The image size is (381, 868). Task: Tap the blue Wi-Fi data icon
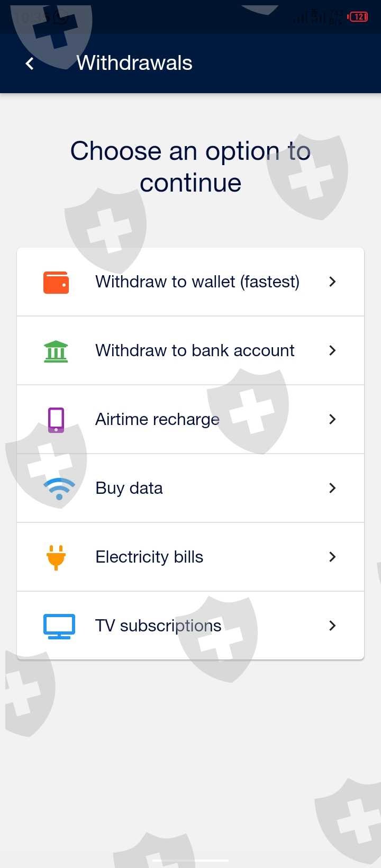pyautogui.click(x=59, y=489)
